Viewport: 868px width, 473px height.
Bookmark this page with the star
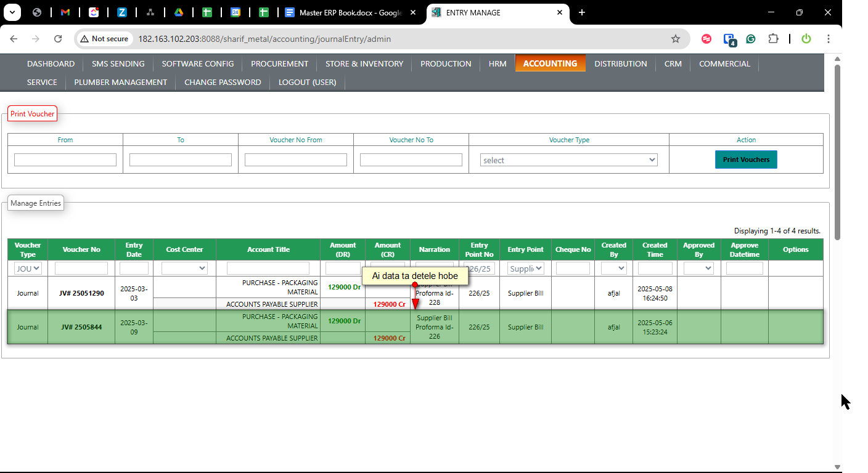point(676,39)
